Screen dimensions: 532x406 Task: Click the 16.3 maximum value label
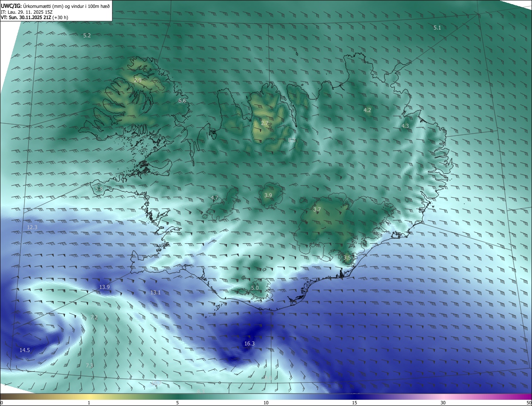point(249,344)
